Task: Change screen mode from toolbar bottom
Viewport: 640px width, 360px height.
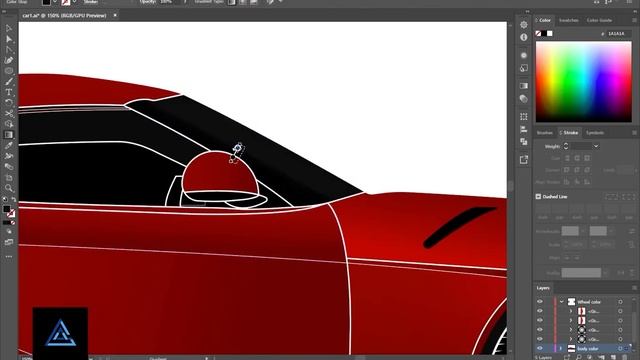Action: point(9,242)
